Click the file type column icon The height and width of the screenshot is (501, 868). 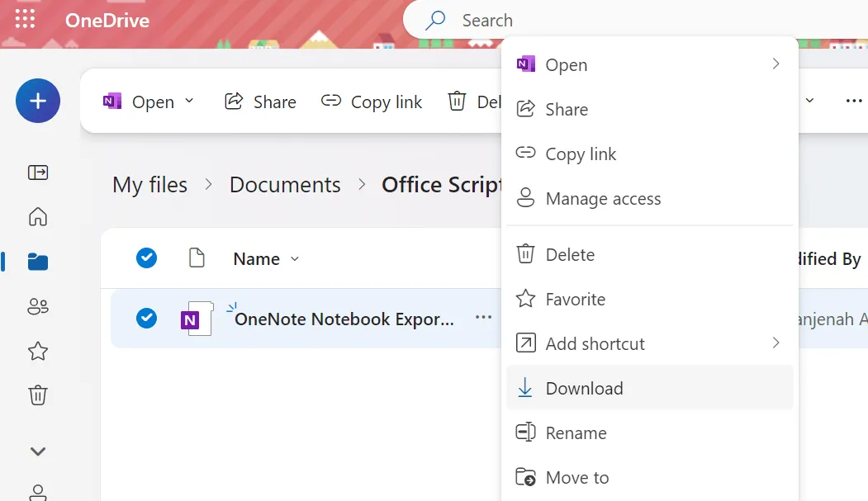(197, 258)
